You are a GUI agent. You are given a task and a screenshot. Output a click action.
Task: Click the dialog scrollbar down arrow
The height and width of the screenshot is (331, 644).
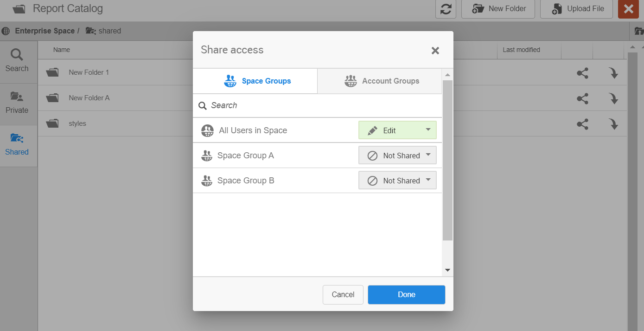(447, 270)
